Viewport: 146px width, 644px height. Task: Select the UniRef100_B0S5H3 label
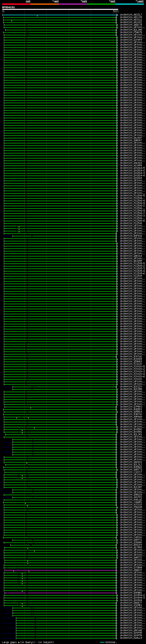pos(131,429)
